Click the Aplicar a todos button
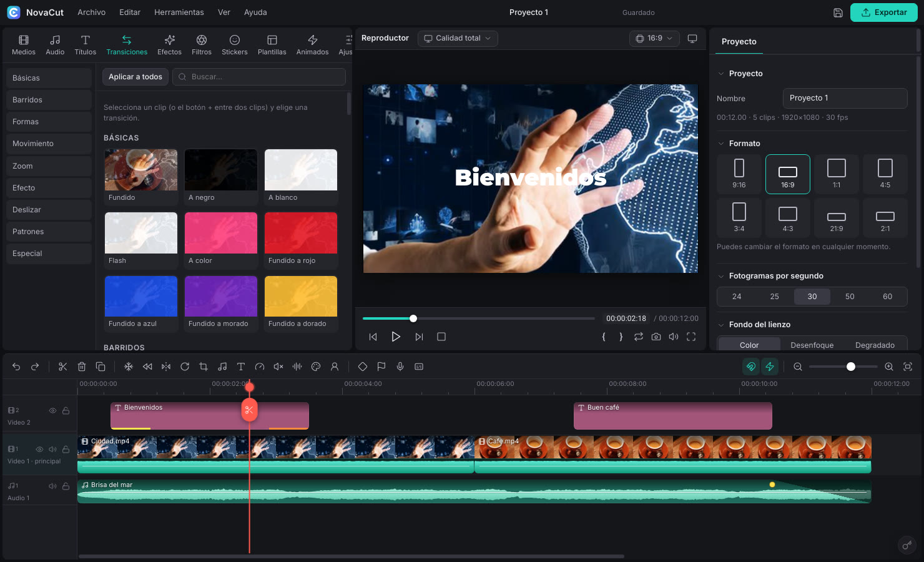 (x=135, y=77)
